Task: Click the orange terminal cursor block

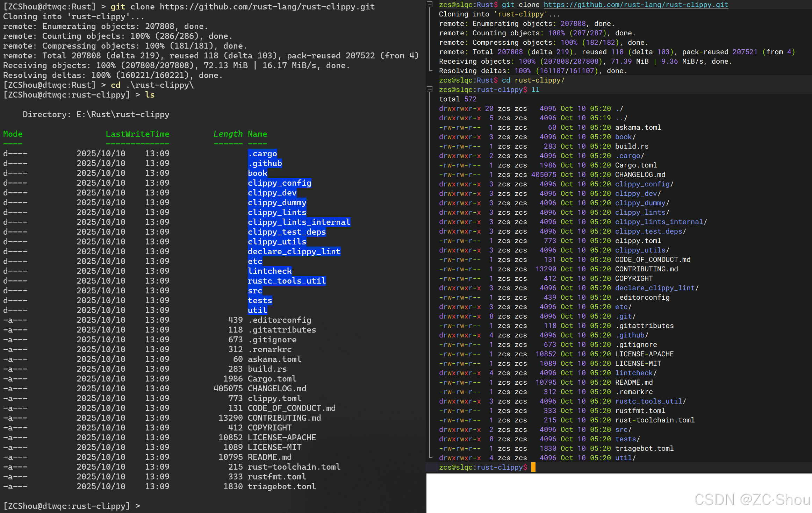Action: [533, 467]
